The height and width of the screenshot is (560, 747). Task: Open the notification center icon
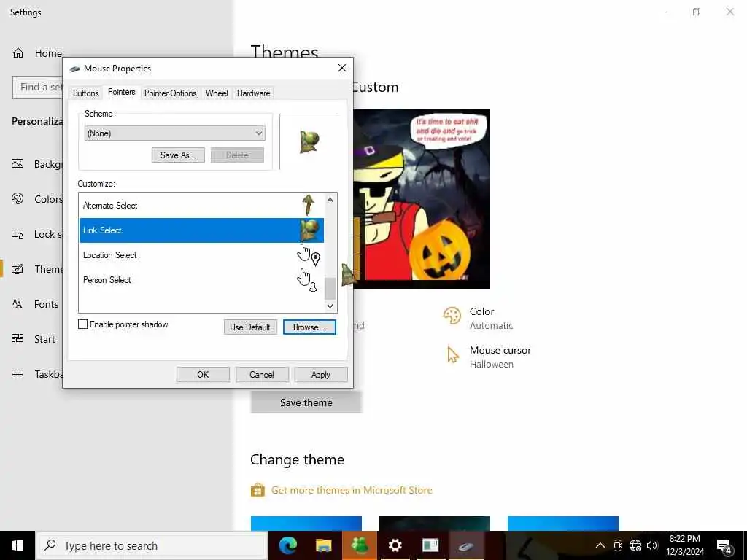pos(724,546)
